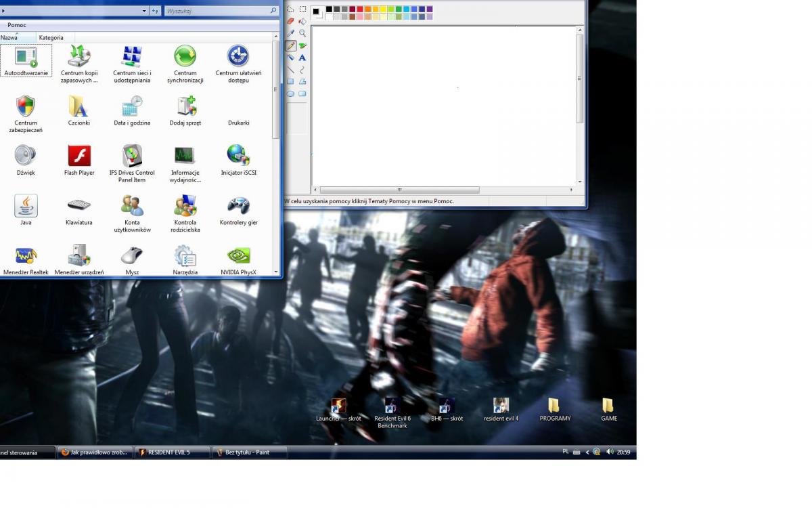Open the Launcher — skrót desktop shortcut

pyautogui.click(x=338, y=410)
